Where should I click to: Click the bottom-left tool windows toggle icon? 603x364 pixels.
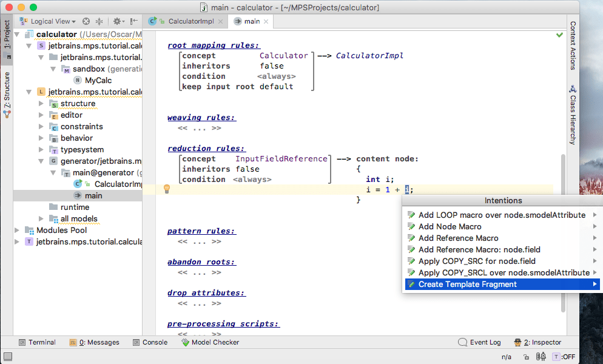pyautogui.click(x=7, y=357)
